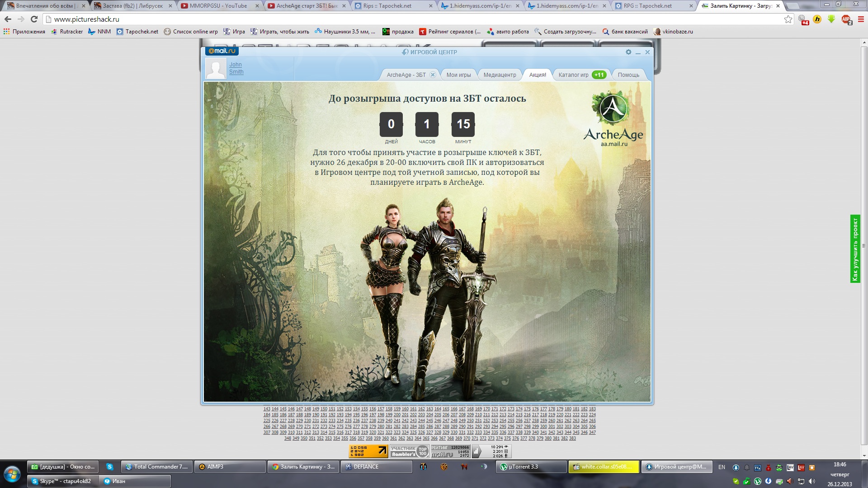Open the Windows Start orb

[12, 474]
